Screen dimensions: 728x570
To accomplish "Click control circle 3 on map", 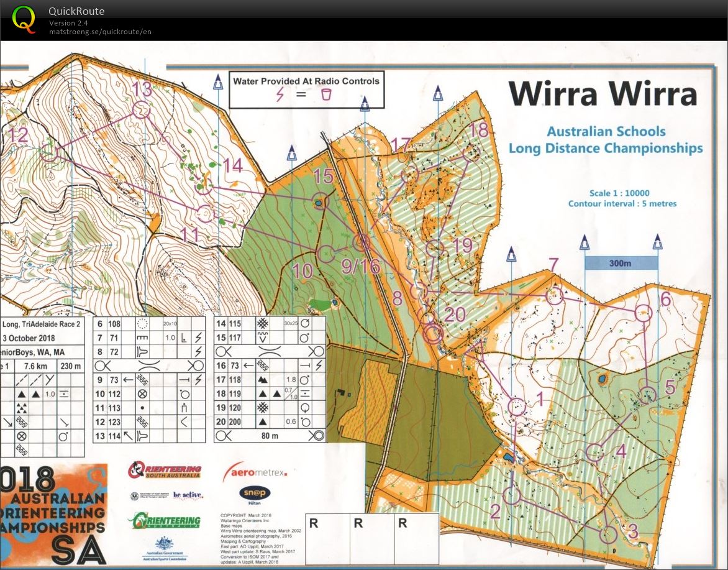I will (609, 534).
